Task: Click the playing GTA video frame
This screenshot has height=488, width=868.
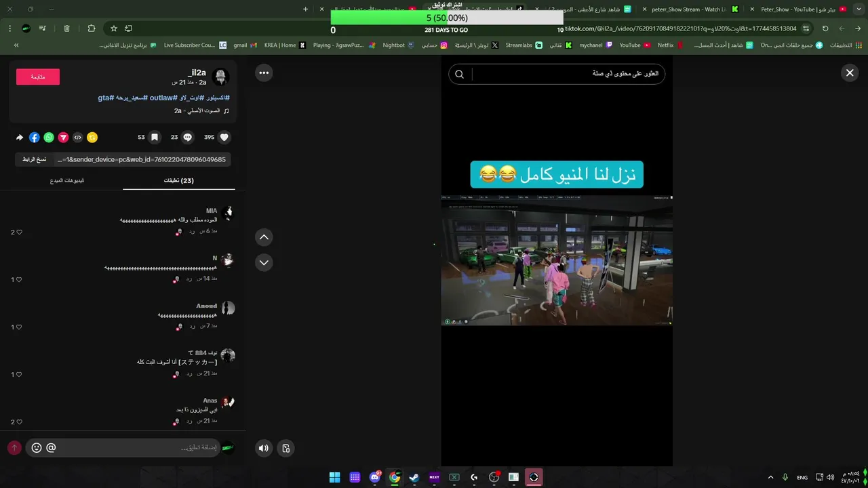Action: click(x=557, y=261)
